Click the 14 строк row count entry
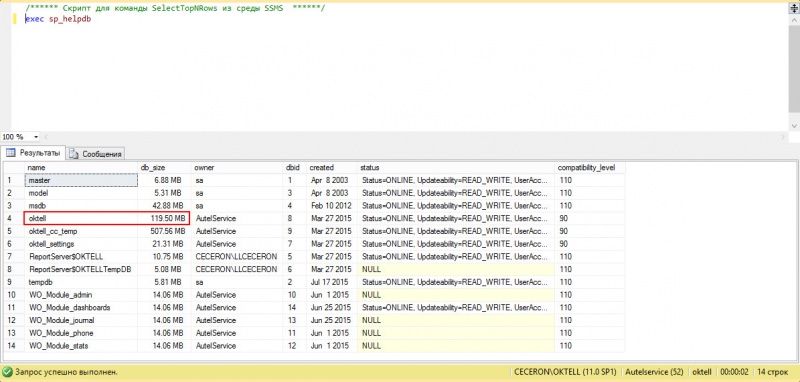The width and height of the screenshot is (800, 382). point(773,372)
